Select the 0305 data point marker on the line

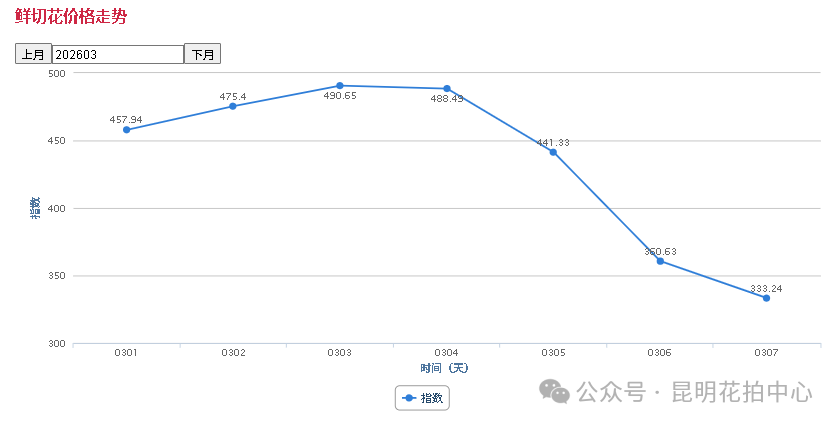553,152
